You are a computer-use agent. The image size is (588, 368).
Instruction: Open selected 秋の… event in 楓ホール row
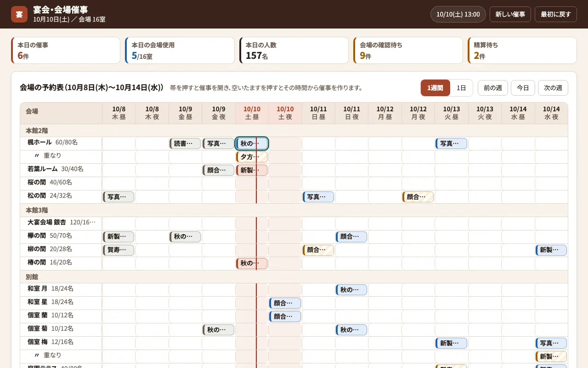click(x=252, y=144)
